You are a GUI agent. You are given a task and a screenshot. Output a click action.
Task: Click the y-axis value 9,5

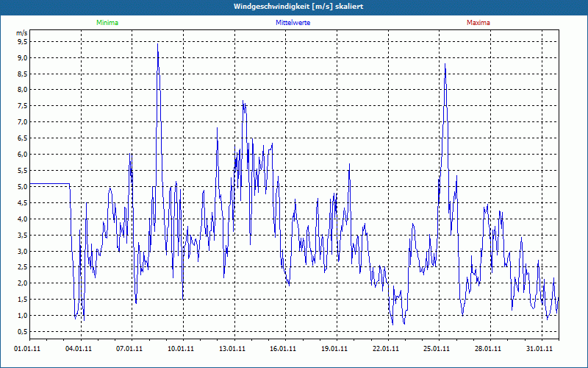point(23,42)
